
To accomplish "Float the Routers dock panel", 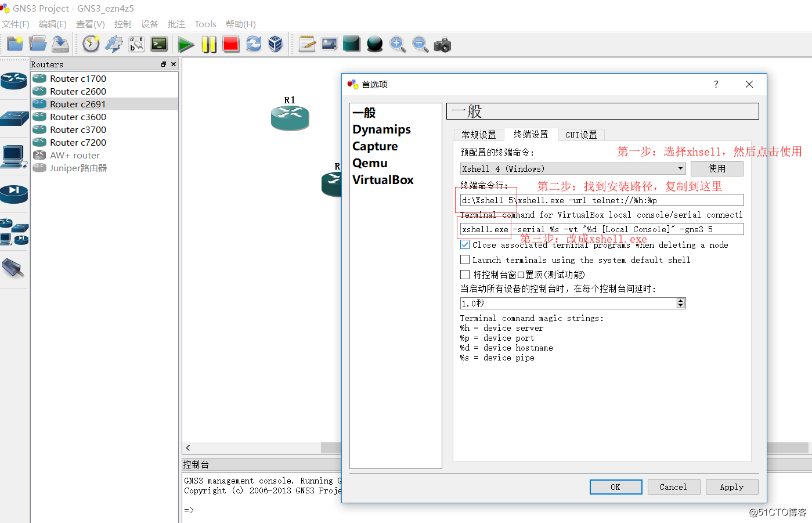I will (x=164, y=64).
